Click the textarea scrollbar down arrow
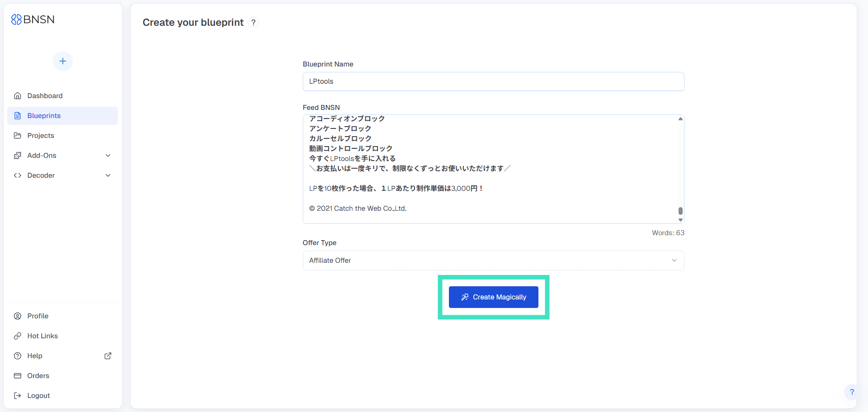 (680, 220)
